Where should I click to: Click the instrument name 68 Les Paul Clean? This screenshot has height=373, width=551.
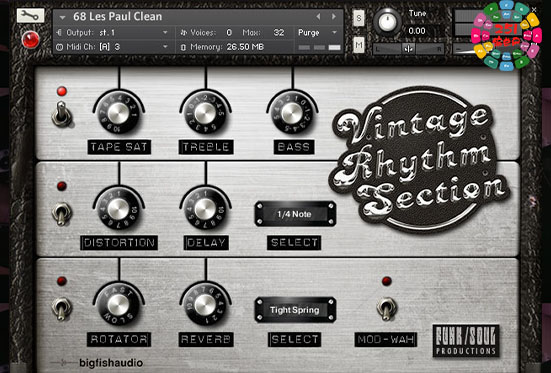[117, 17]
